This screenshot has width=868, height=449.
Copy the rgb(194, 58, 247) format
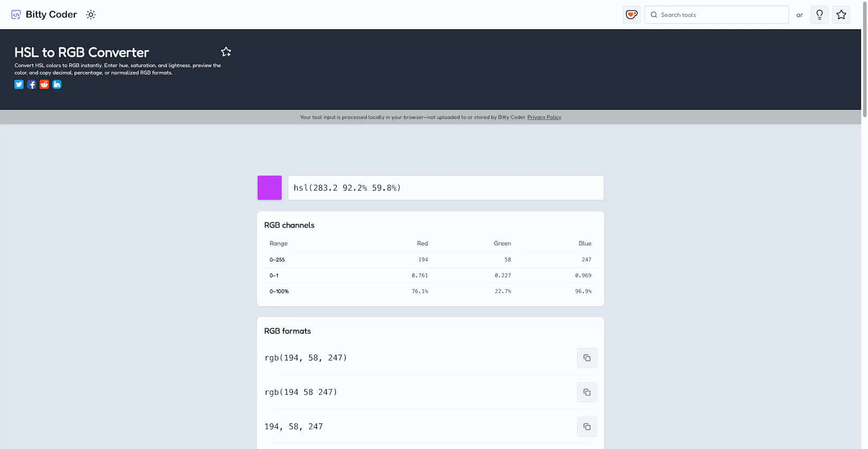coord(587,358)
